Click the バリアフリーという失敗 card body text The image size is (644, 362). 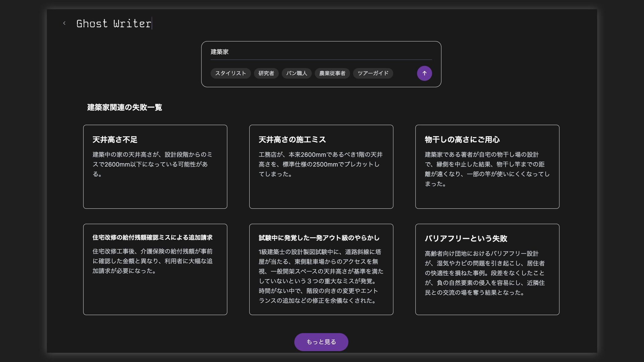coord(485,273)
